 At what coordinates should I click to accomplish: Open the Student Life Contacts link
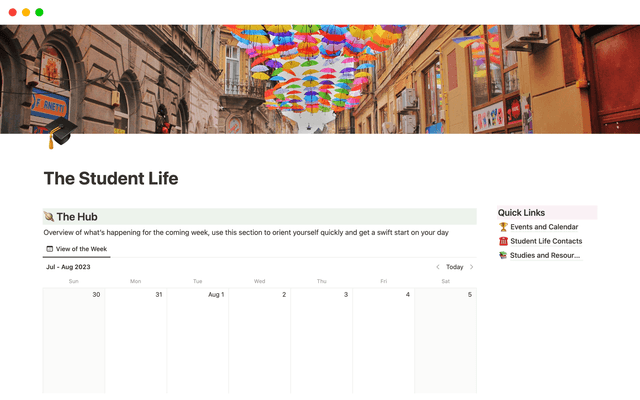coord(546,241)
